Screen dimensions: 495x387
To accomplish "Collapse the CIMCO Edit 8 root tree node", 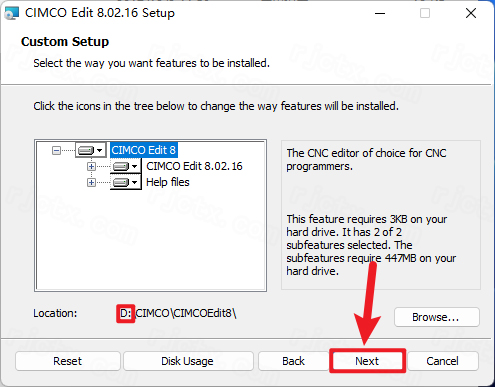I will coord(56,150).
